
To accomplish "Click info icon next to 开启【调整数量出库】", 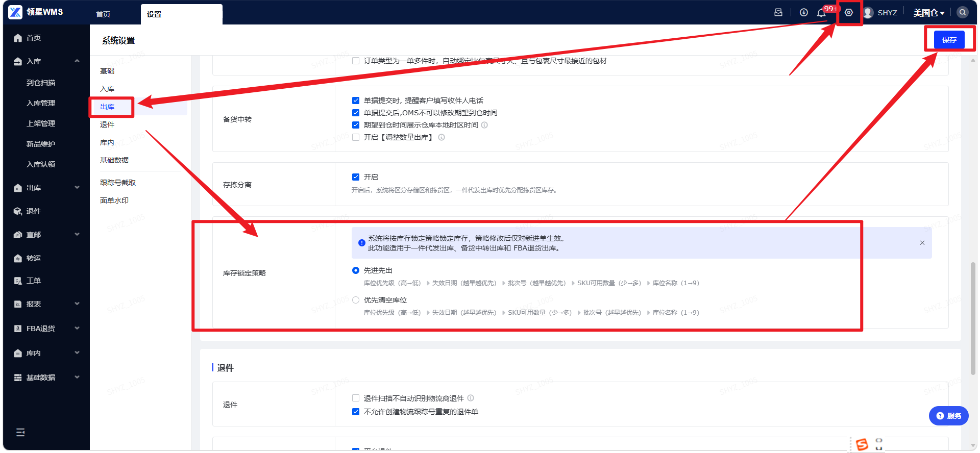I will (x=442, y=137).
